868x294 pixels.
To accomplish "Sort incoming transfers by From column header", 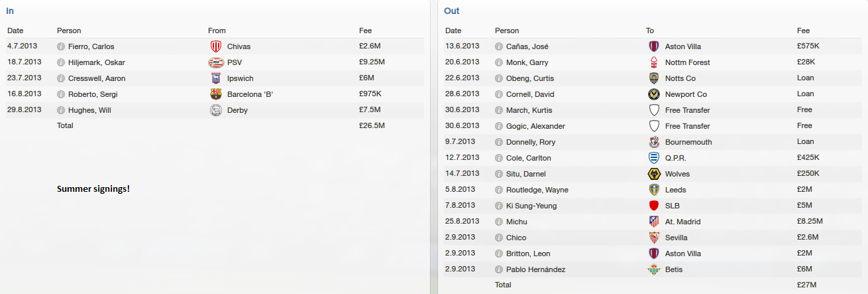I will (217, 31).
